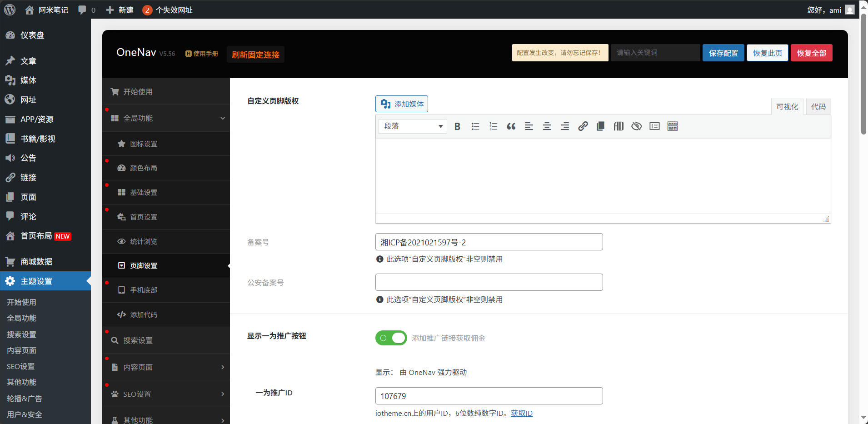Screen dimensions: 868x424
Task: Switch to the 代码 editor tab
Action: (818, 107)
